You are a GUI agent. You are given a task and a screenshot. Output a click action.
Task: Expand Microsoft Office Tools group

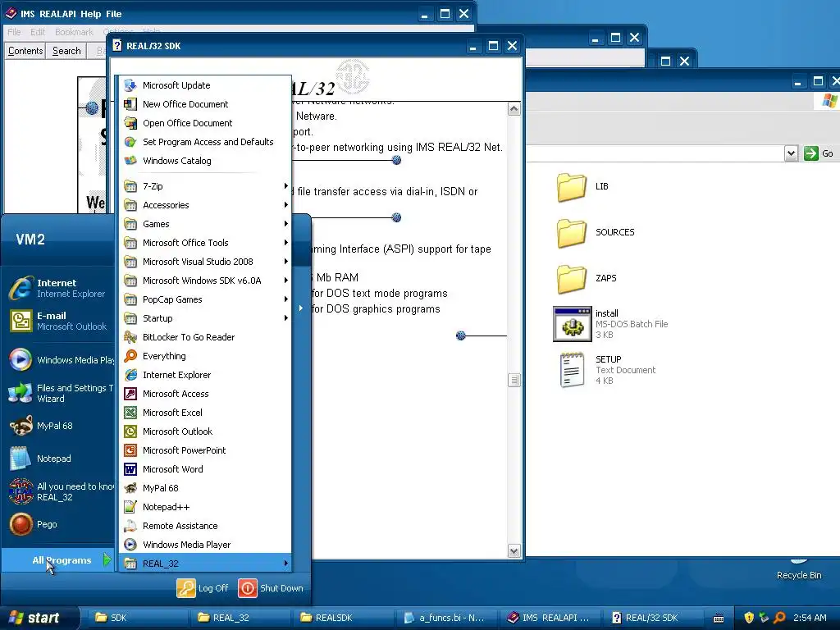point(204,243)
